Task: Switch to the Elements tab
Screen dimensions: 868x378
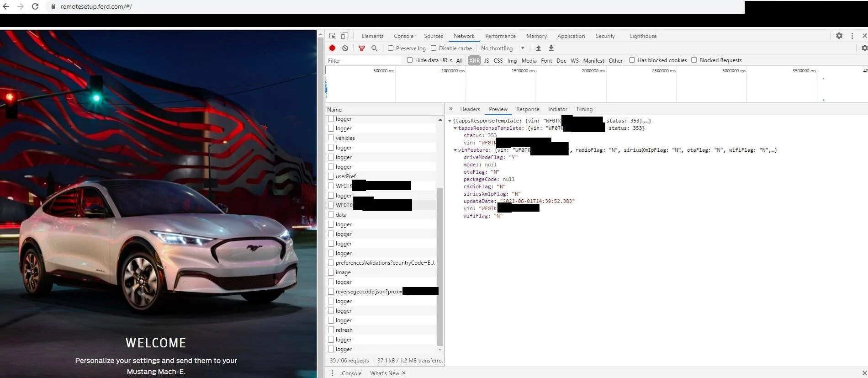Action: tap(372, 36)
